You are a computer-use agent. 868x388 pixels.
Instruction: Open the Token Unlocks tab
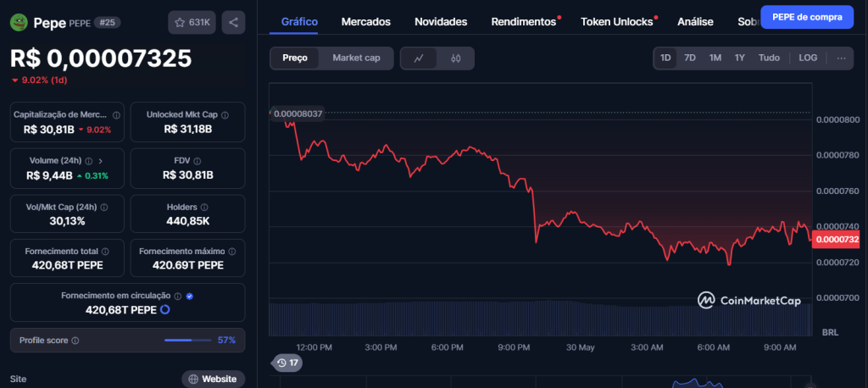click(617, 22)
